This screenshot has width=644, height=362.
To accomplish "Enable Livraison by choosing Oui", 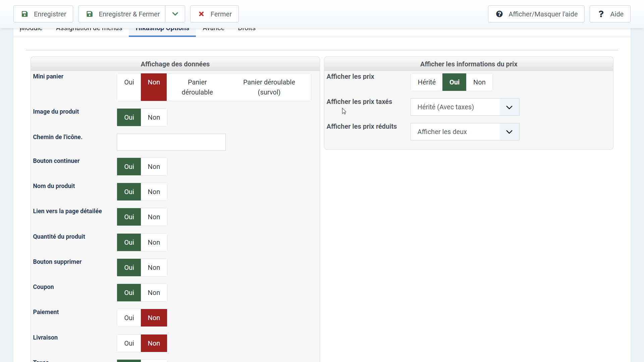I will (129, 343).
